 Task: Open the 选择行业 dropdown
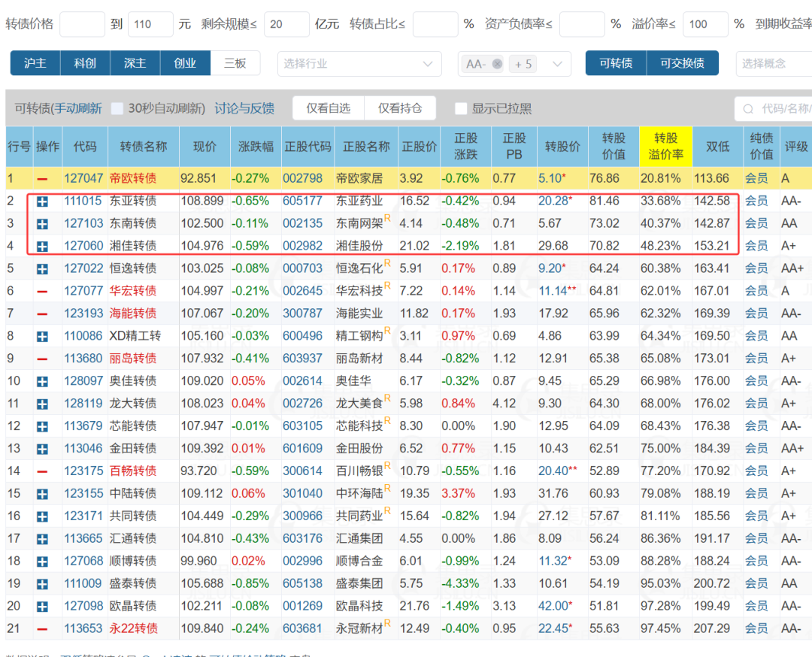pos(359,64)
